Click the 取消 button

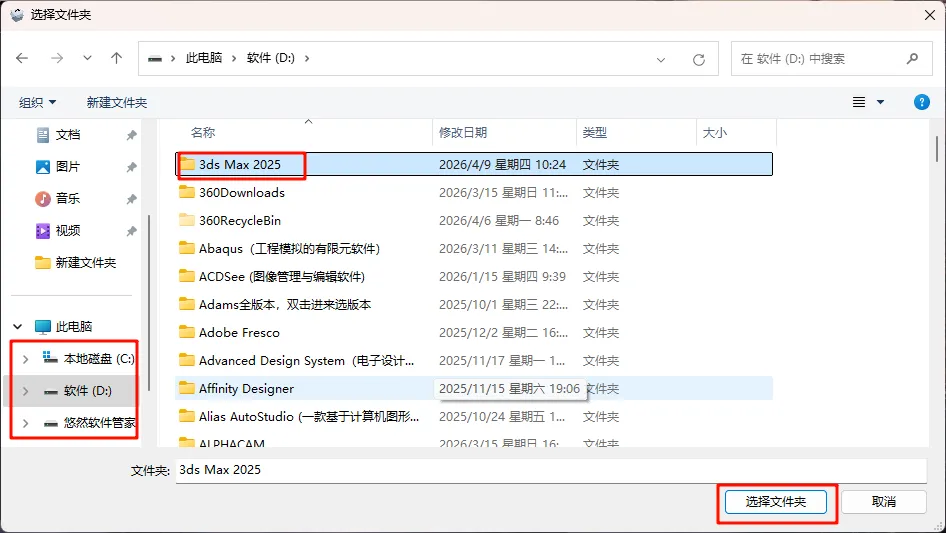point(883,502)
